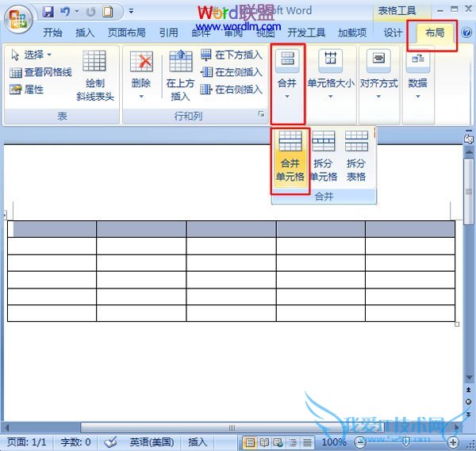Go to previous page browse button
The image size is (476, 451).
(468, 390)
